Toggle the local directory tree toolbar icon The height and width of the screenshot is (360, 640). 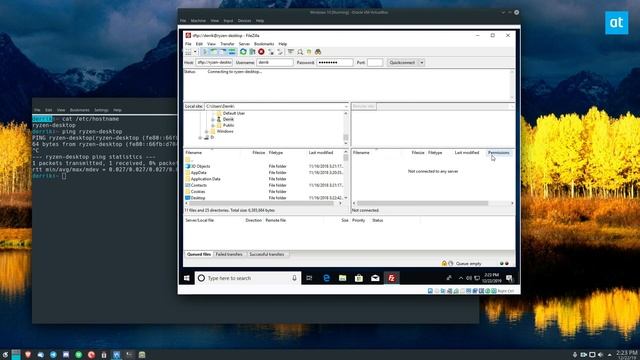(x=214, y=52)
